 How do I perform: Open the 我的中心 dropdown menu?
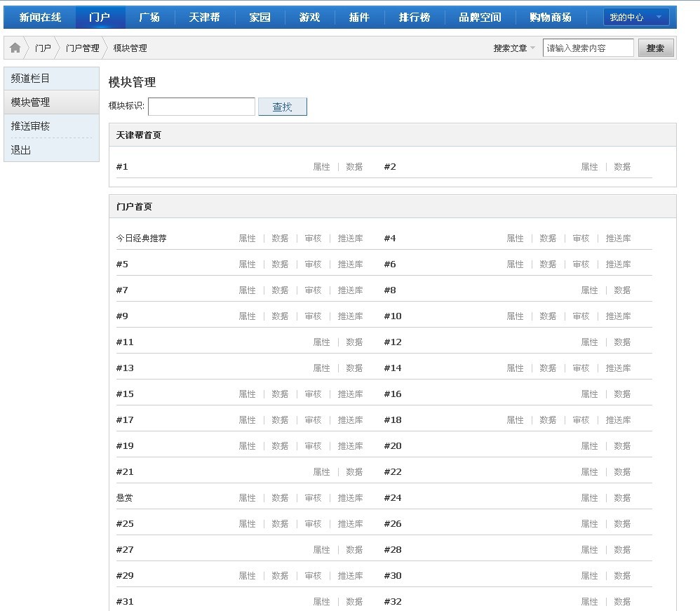coord(635,18)
